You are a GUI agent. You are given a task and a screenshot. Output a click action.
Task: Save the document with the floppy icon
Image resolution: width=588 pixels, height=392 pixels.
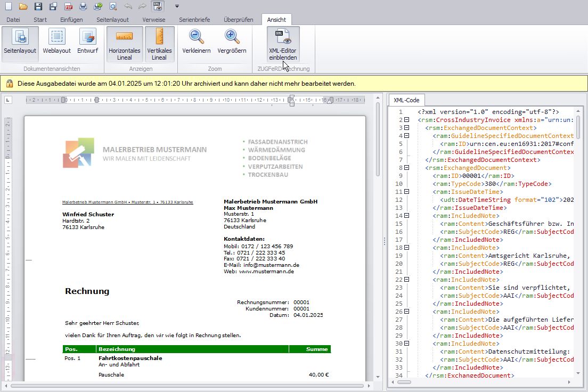click(38, 6)
